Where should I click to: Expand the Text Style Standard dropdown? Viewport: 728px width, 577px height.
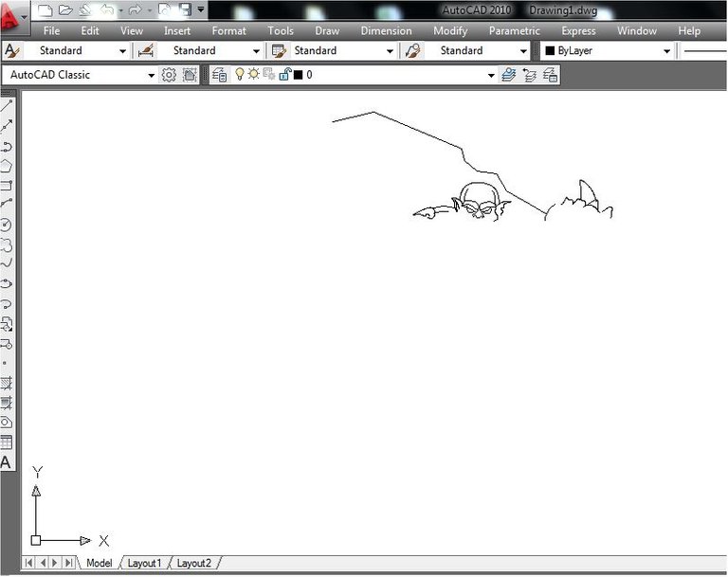click(122, 51)
